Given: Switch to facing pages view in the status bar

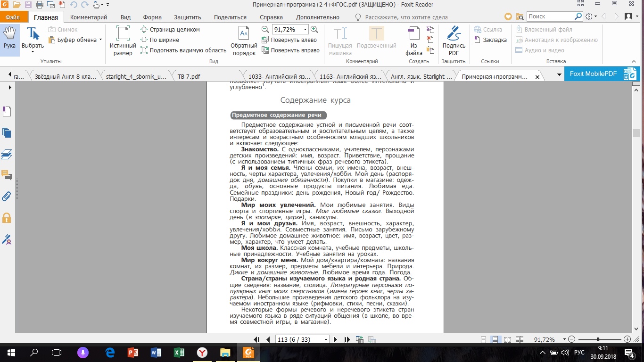Looking at the screenshot, I should 507,339.
